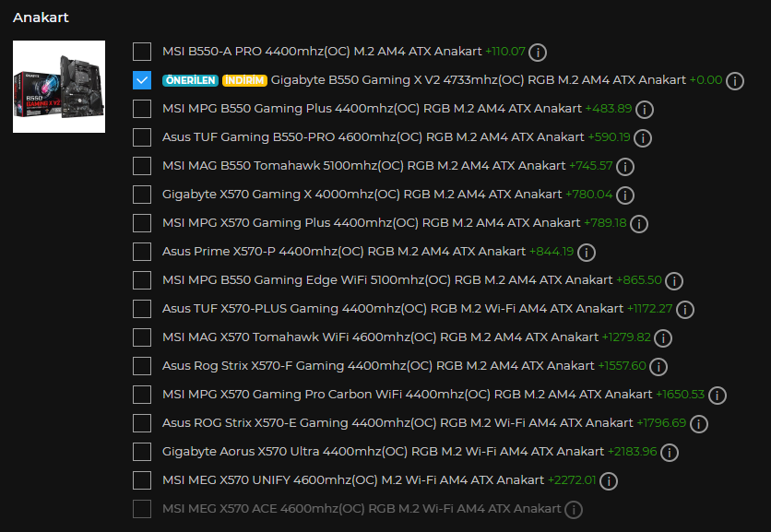Enable MSI MAG B550 Tomahawk checkbox
This screenshot has width=771, height=532.
point(142,166)
